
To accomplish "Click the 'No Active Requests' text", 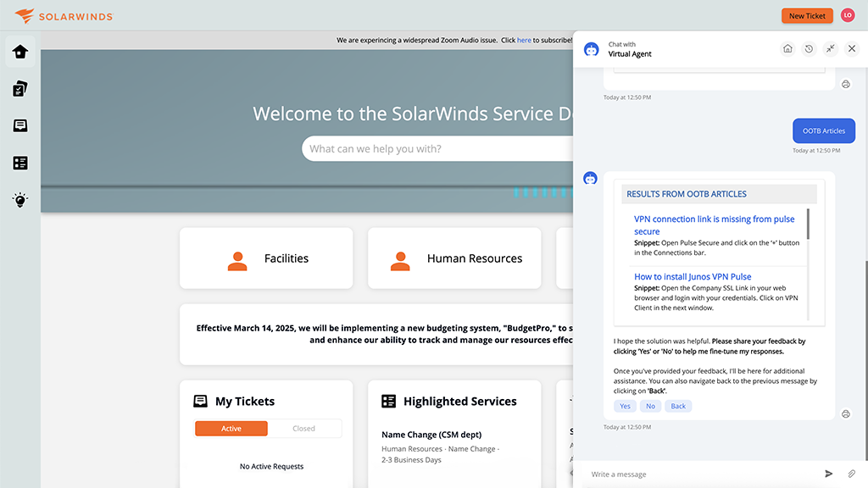I will 272,467.
